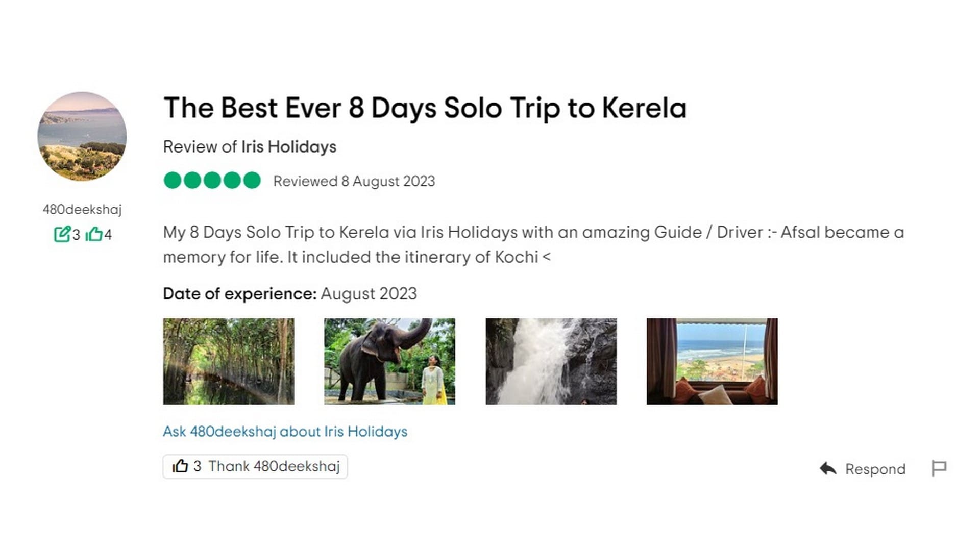Click Ask 480deekshaj about Iris Holidays
The image size is (980, 551).
(284, 431)
